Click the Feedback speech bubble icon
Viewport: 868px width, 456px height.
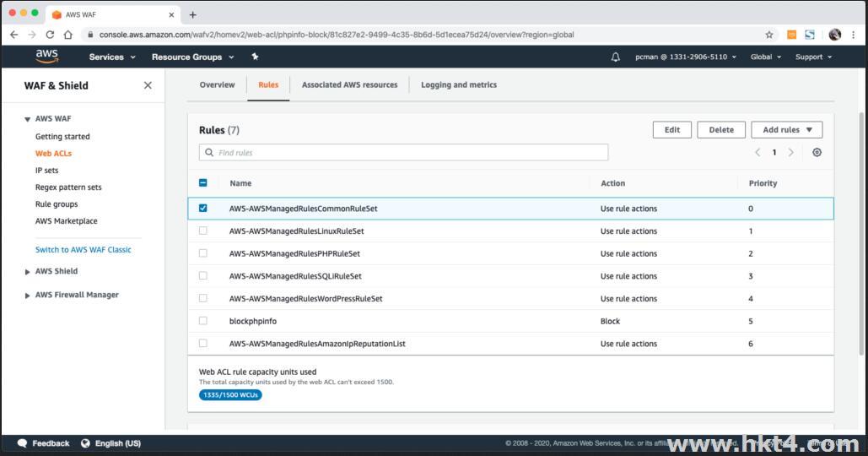(22, 443)
